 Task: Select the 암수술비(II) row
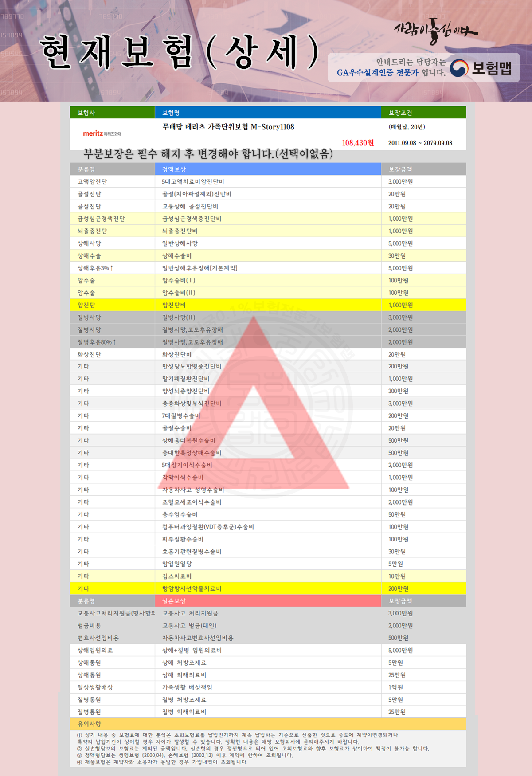[x=268, y=293]
